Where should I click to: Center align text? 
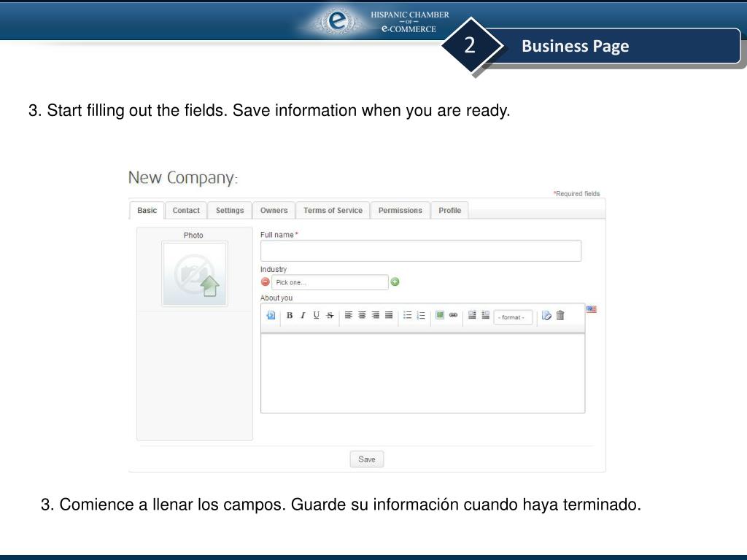point(362,315)
